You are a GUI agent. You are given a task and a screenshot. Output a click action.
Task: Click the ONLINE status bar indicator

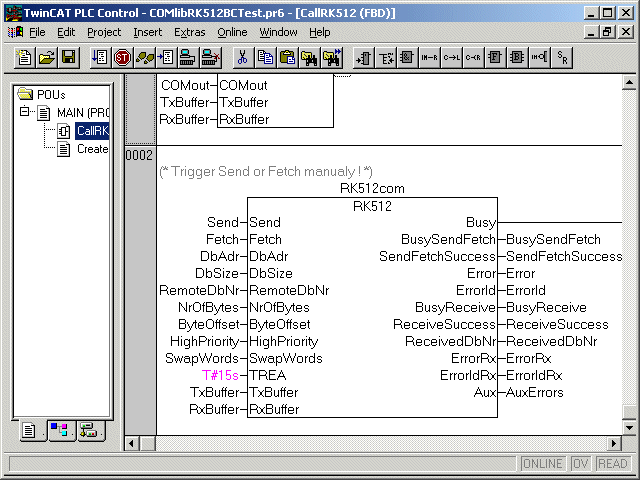click(x=543, y=464)
